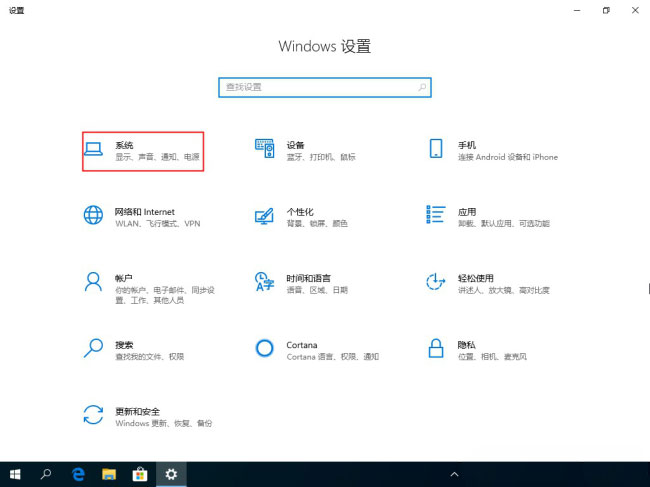
Task: Click the 更新和安全 refresh arrows icon
Action: point(93,415)
